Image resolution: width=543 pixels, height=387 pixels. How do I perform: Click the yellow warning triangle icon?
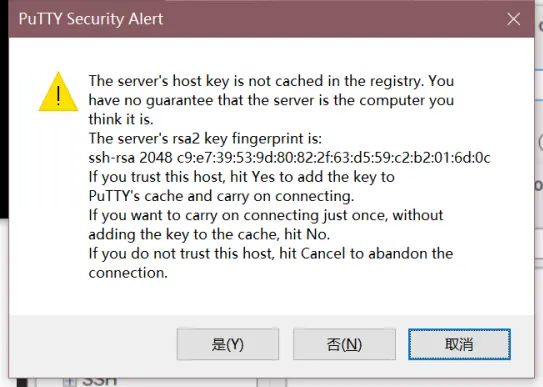coord(58,92)
